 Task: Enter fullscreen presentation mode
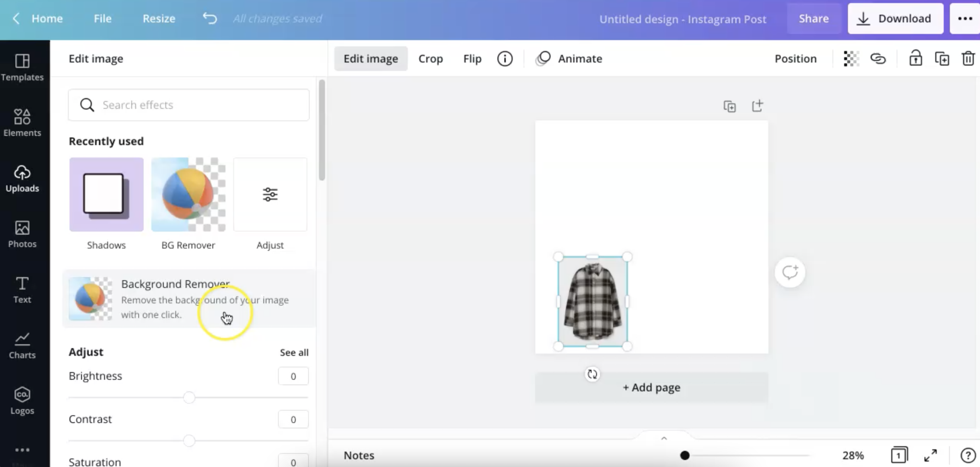tap(931, 455)
